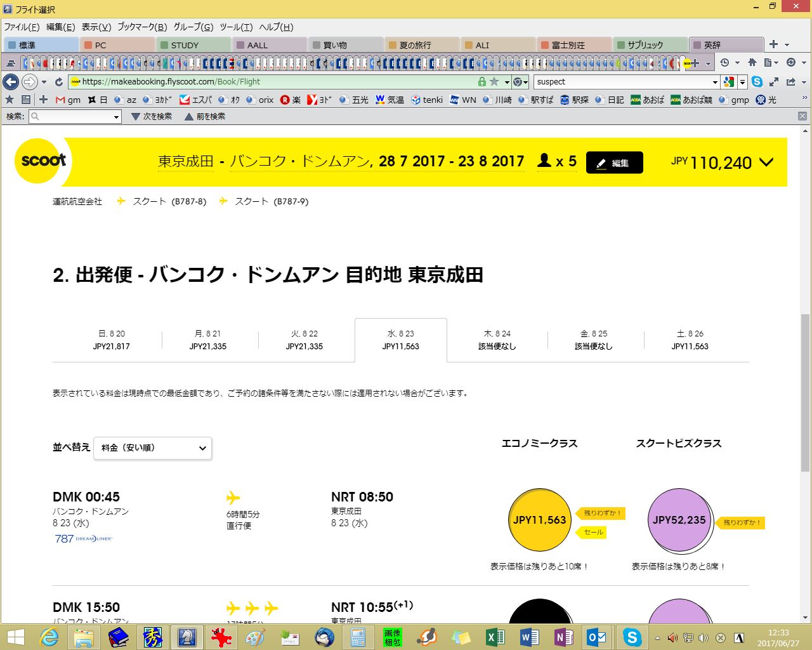812x650 pixels.
Task: Expand the JPY 110,240 total price chevron
Action: [766, 162]
